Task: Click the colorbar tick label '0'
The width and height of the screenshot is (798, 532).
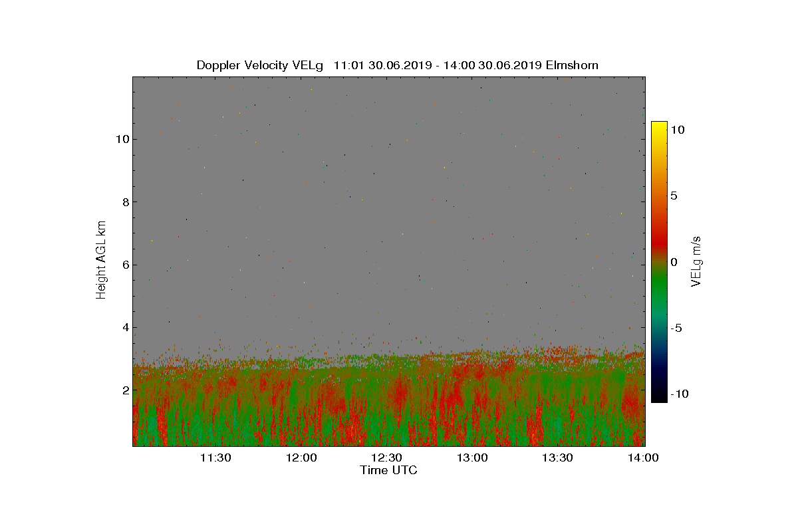Action: click(674, 262)
